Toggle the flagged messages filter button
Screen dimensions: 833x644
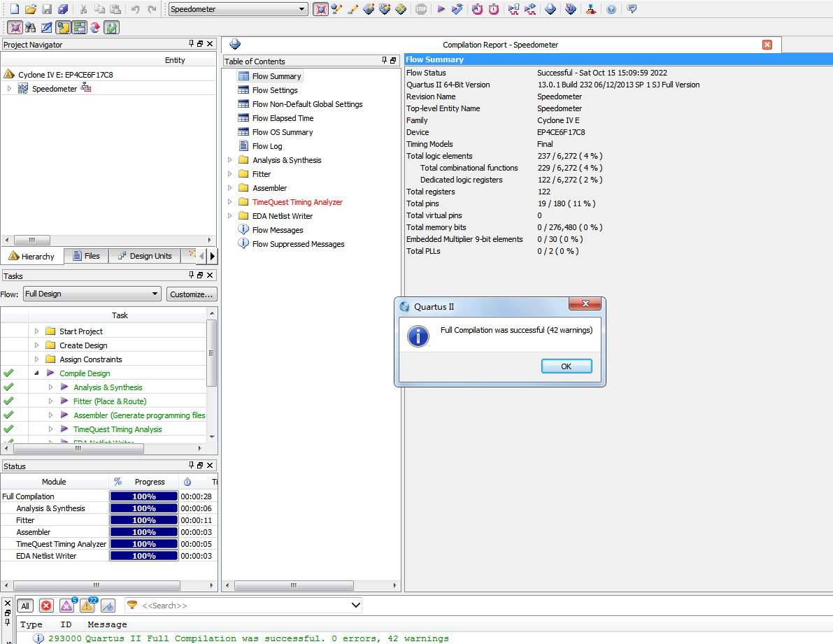[108, 606]
